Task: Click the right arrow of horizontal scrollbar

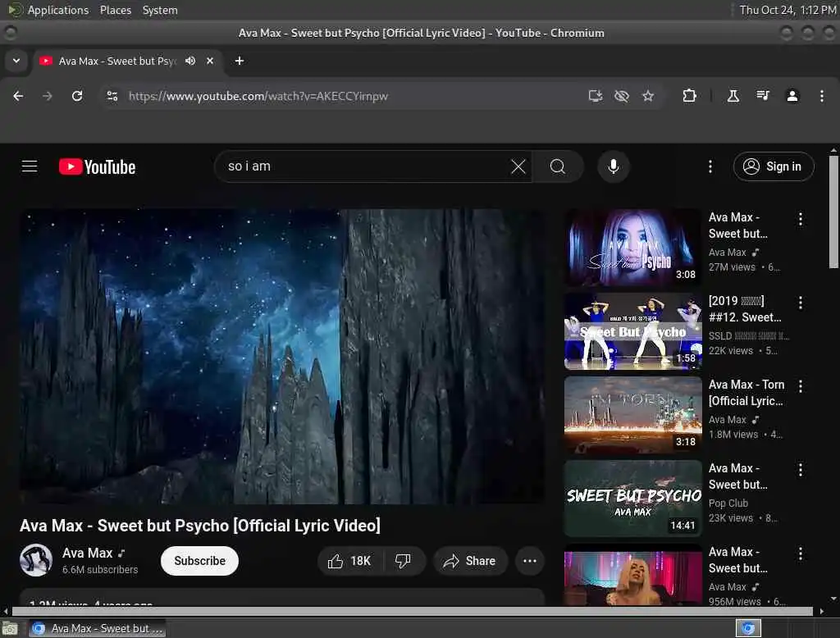Action: click(822, 611)
